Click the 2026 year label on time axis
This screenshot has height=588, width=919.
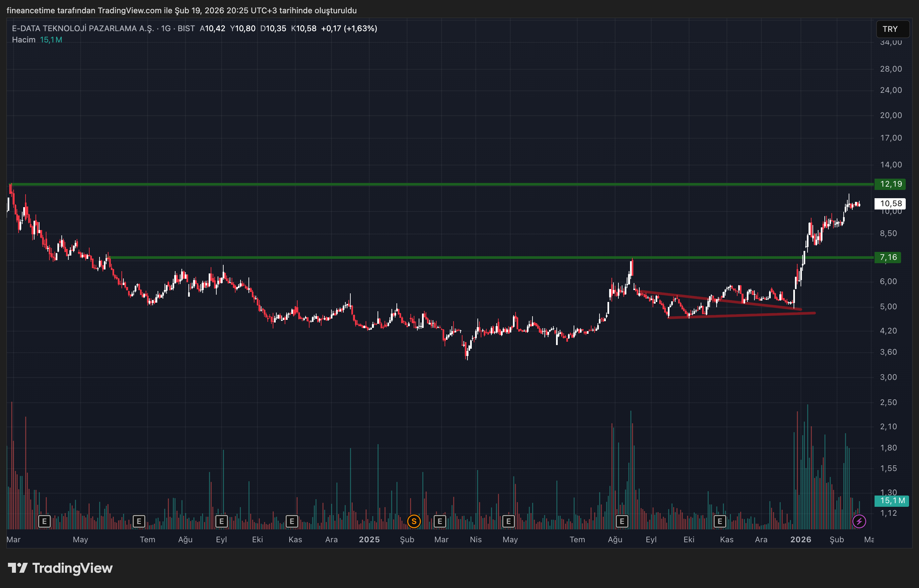[x=801, y=540]
